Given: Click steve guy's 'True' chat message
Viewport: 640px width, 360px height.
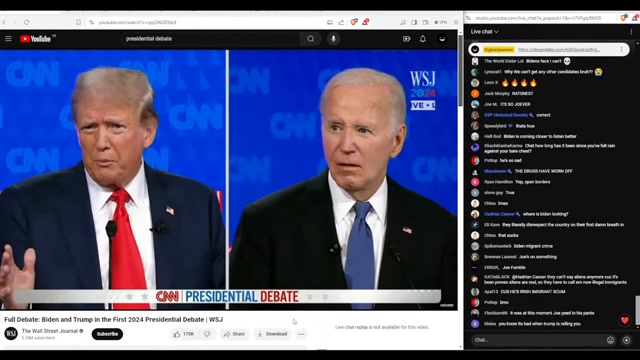Looking at the screenshot, I should click(510, 193).
